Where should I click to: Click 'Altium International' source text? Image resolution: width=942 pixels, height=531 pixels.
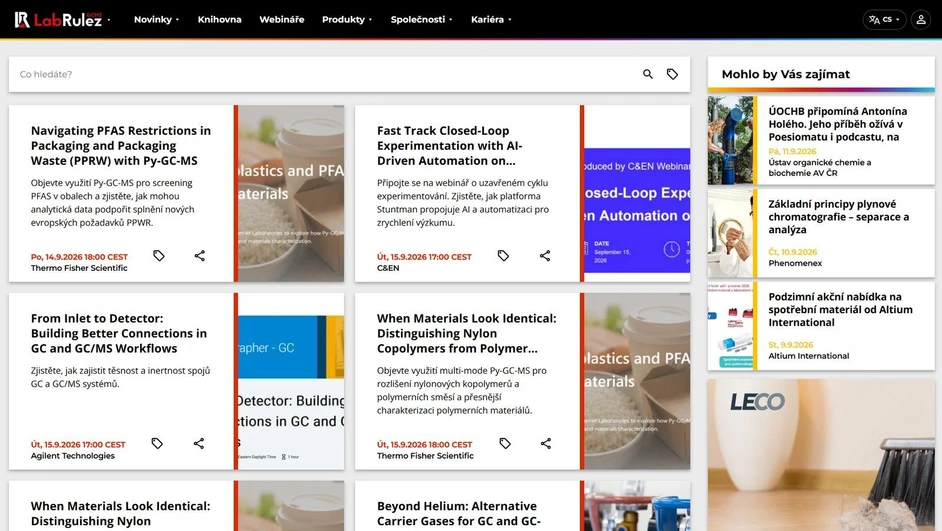[809, 356]
